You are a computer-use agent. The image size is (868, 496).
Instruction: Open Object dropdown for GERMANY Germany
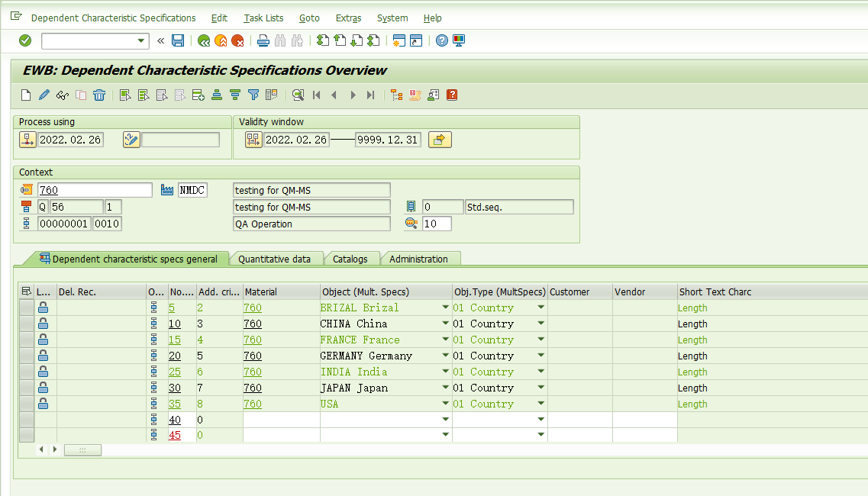pos(445,356)
